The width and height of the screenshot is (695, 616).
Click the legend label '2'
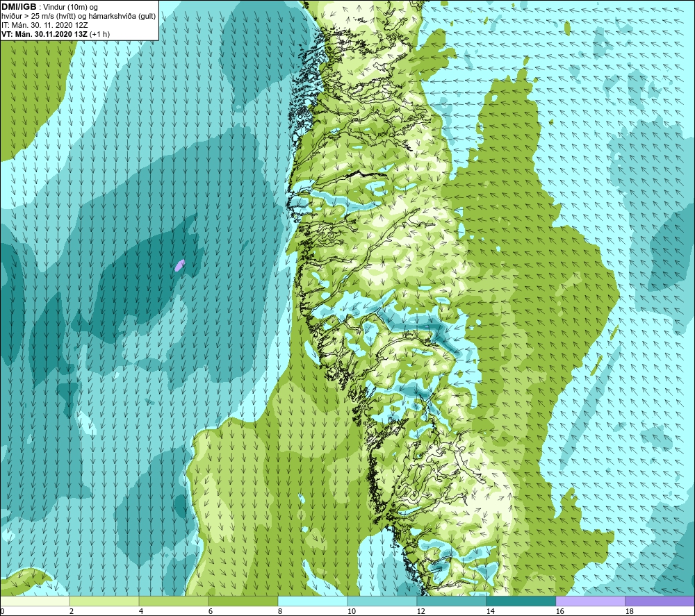tap(72, 612)
